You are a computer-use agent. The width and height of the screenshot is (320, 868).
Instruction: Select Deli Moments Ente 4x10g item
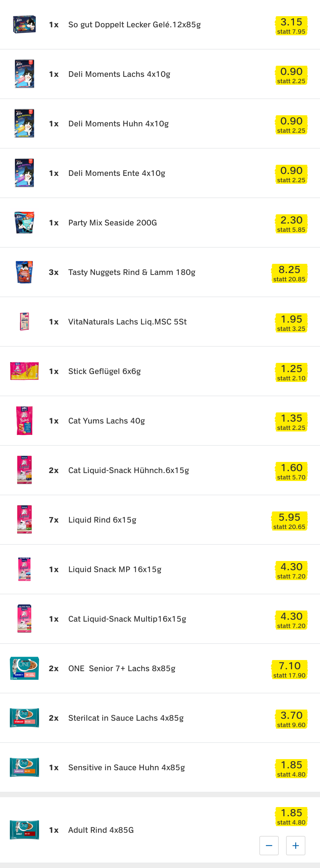pos(117,173)
